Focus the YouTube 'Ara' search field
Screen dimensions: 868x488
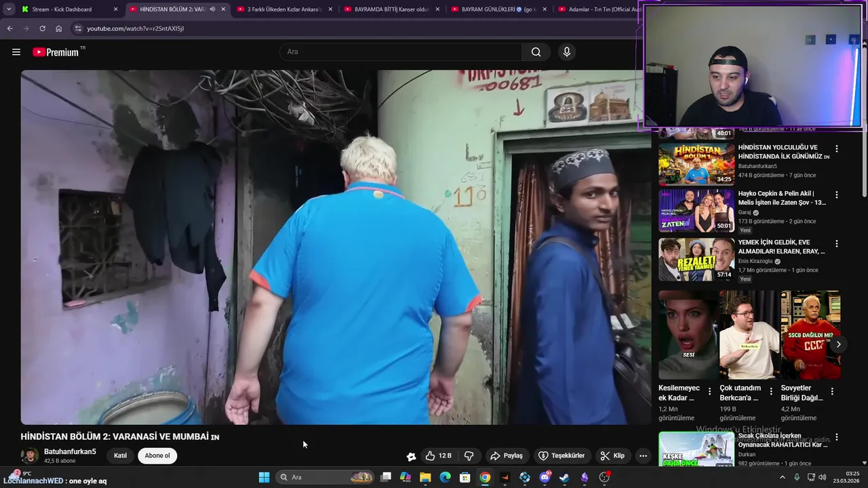(401, 52)
